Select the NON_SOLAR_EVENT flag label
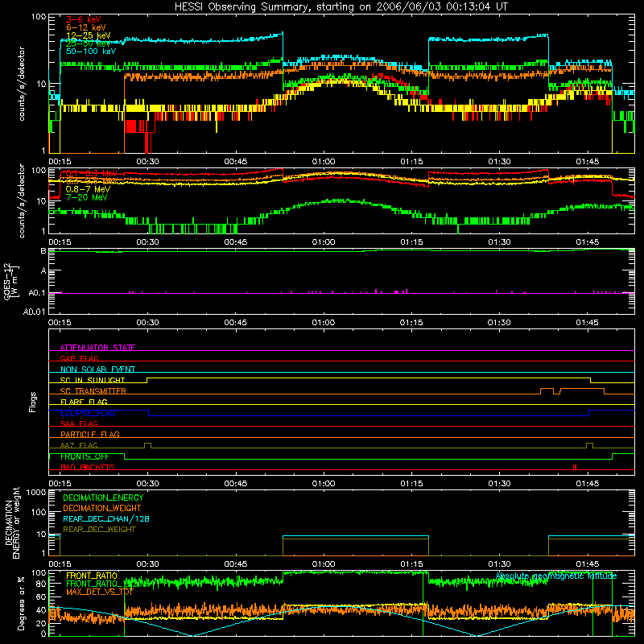The height and width of the screenshot is (644, 644). [97, 369]
